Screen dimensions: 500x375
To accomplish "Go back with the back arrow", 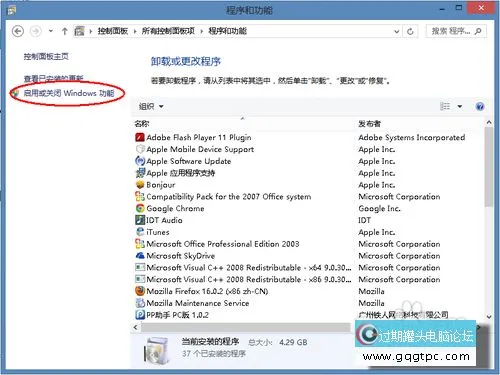I will pos(18,31).
